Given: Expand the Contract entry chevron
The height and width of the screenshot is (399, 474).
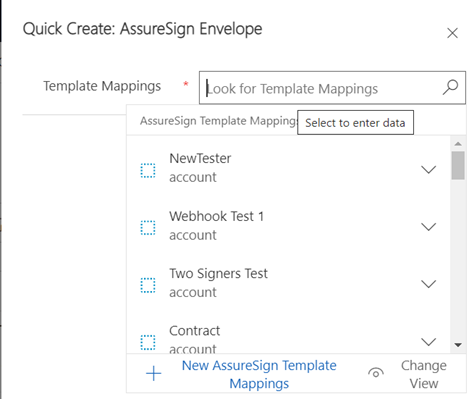Looking at the screenshot, I should click(x=429, y=342).
